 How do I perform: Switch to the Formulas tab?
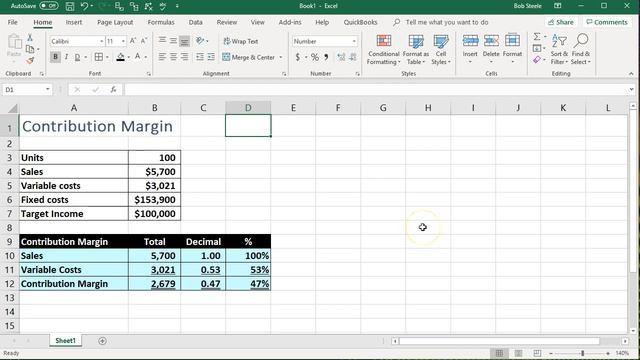tap(161, 22)
